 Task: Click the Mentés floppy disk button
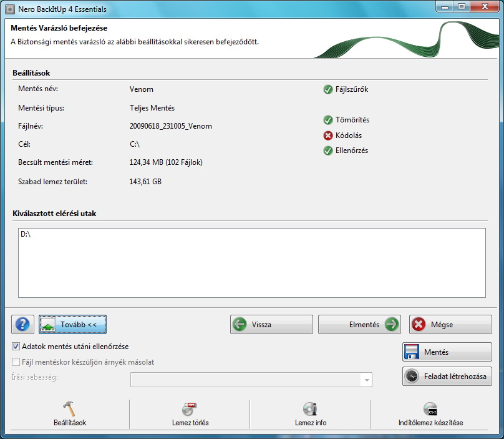(447, 352)
